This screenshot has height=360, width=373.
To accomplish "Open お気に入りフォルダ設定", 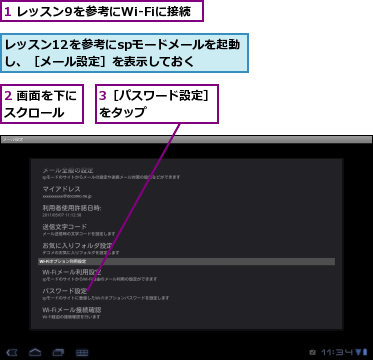I will pyautogui.click(x=188, y=249).
